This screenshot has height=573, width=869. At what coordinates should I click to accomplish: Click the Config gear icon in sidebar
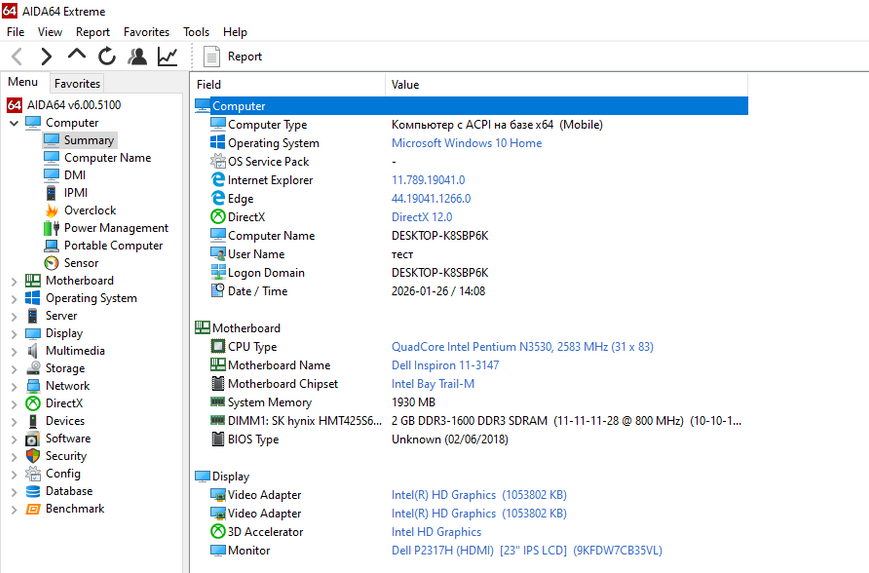pos(33,474)
